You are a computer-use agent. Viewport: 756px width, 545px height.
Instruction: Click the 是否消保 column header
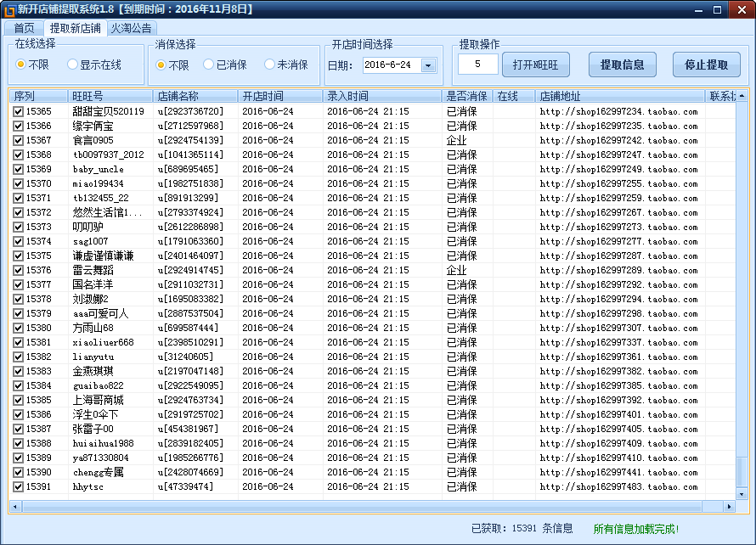point(467,96)
